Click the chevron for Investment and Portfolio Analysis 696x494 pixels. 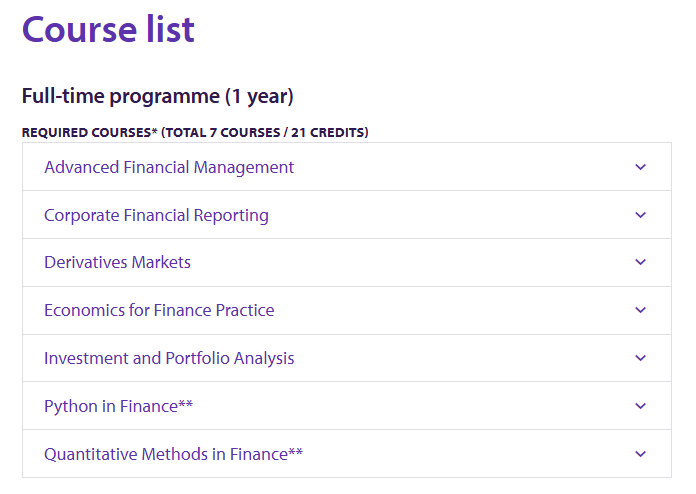[640, 358]
